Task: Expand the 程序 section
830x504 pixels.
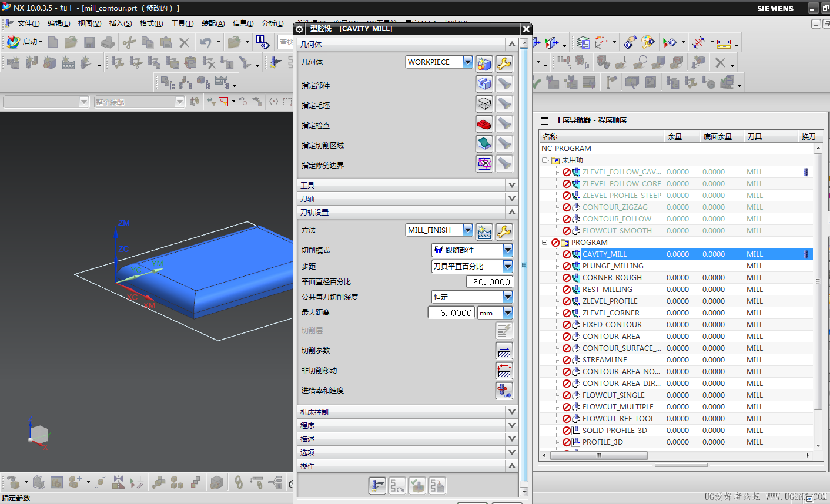Action: click(x=511, y=425)
